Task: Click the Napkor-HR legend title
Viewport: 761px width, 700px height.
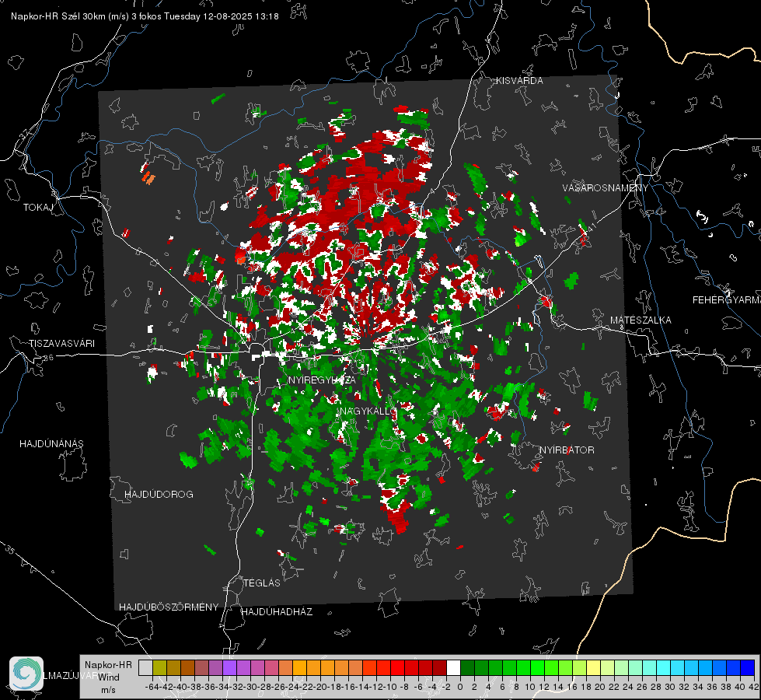Action: point(108,665)
